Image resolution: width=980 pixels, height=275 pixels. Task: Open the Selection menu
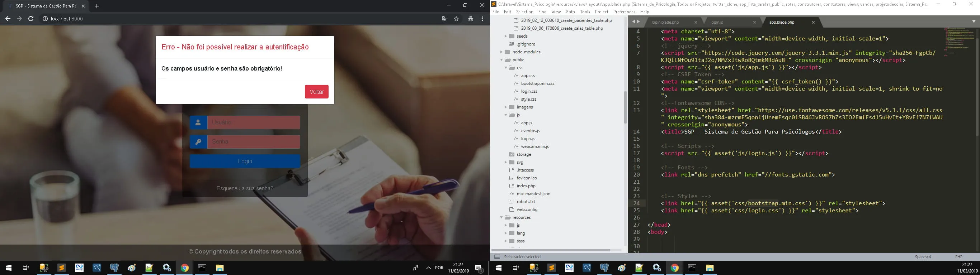pos(525,12)
